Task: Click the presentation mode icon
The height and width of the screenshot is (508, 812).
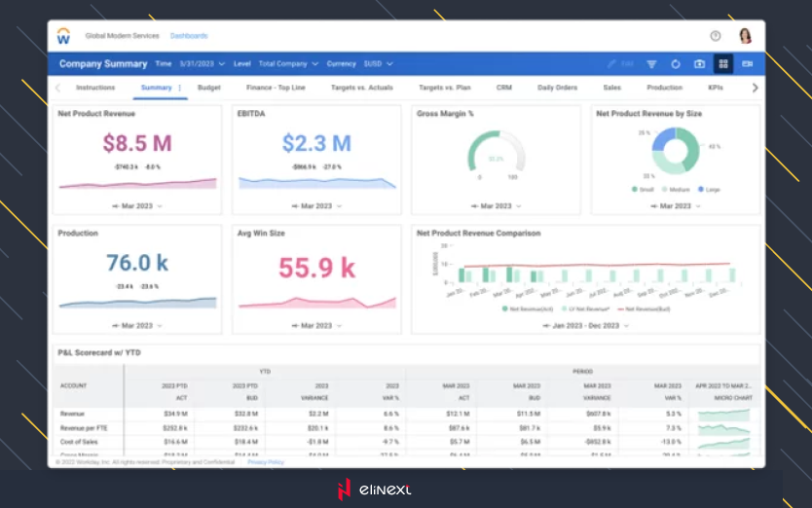Action: [x=747, y=64]
